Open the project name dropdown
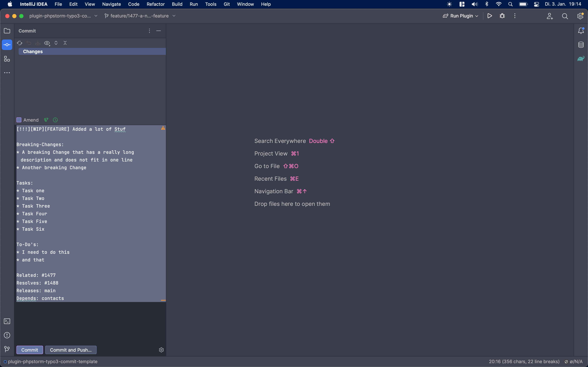The image size is (588, 367). click(x=63, y=16)
